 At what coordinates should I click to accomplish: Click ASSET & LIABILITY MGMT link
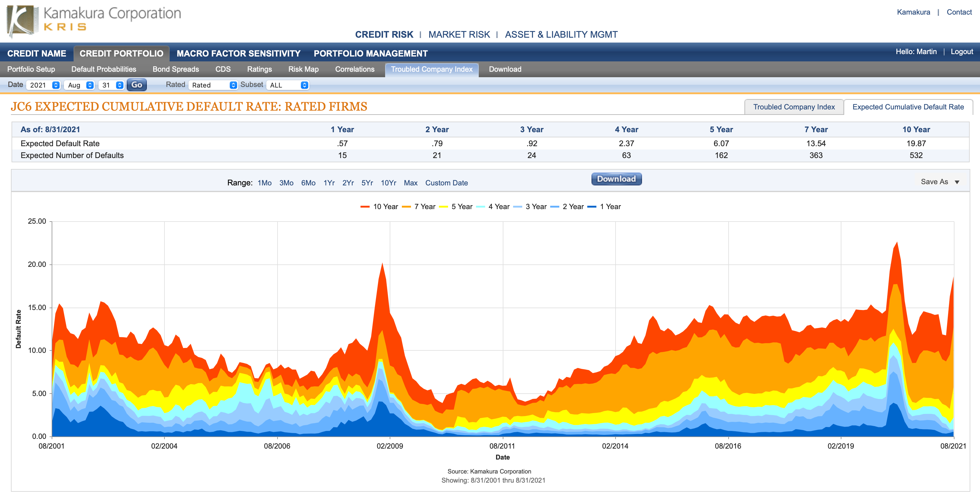[x=561, y=35]
